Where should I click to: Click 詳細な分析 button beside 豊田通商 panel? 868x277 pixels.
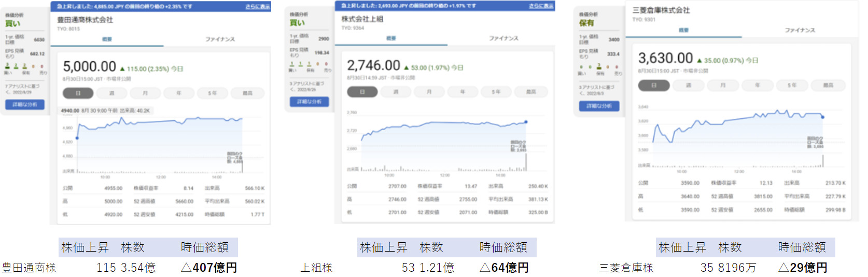(25, 104)
